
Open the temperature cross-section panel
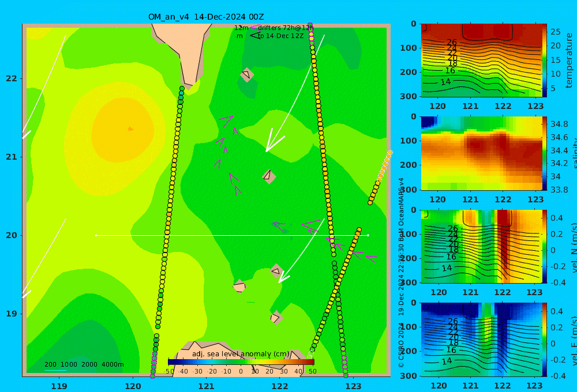click(x=482, y=61)
